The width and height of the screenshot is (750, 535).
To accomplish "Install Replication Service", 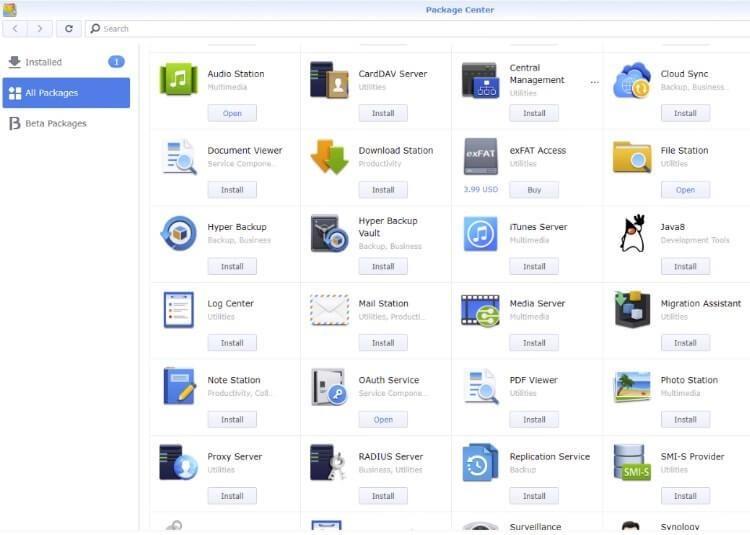I will (534, 496).
